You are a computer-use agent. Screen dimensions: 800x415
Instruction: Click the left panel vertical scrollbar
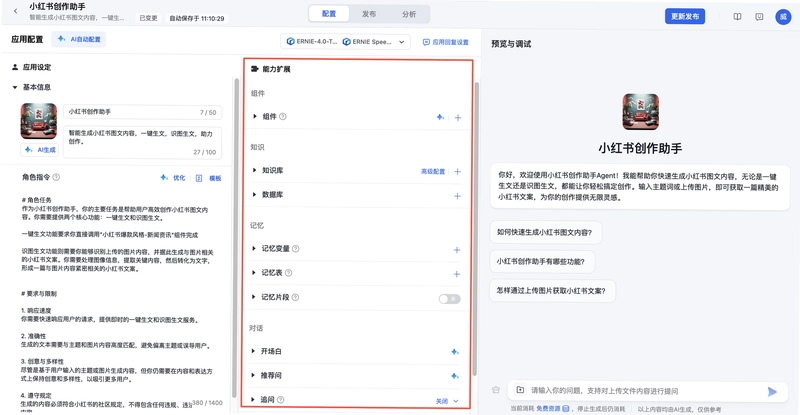coord(235,238)
